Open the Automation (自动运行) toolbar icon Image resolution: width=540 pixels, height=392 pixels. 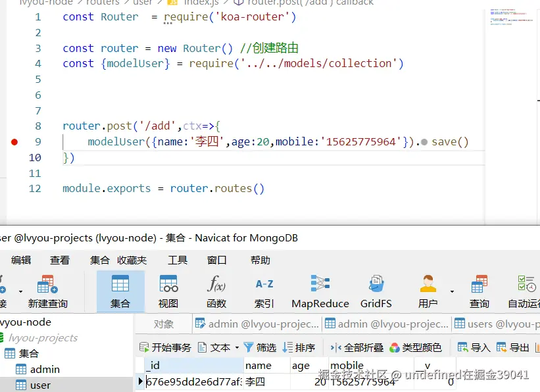[x=524, y=292]
